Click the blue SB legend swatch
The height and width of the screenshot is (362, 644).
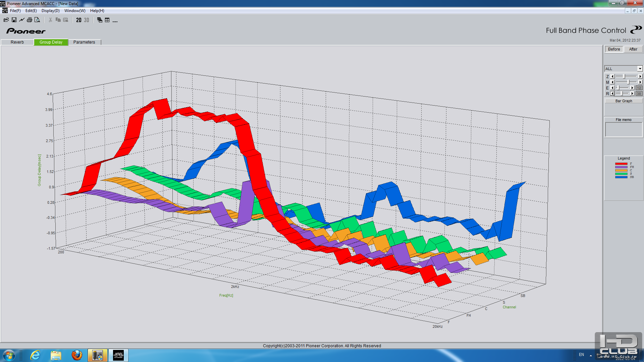tap(621, 177)
